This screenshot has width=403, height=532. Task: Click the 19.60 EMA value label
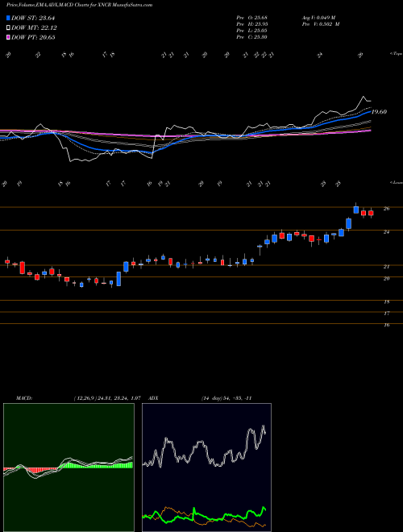[x=379, y=111]
